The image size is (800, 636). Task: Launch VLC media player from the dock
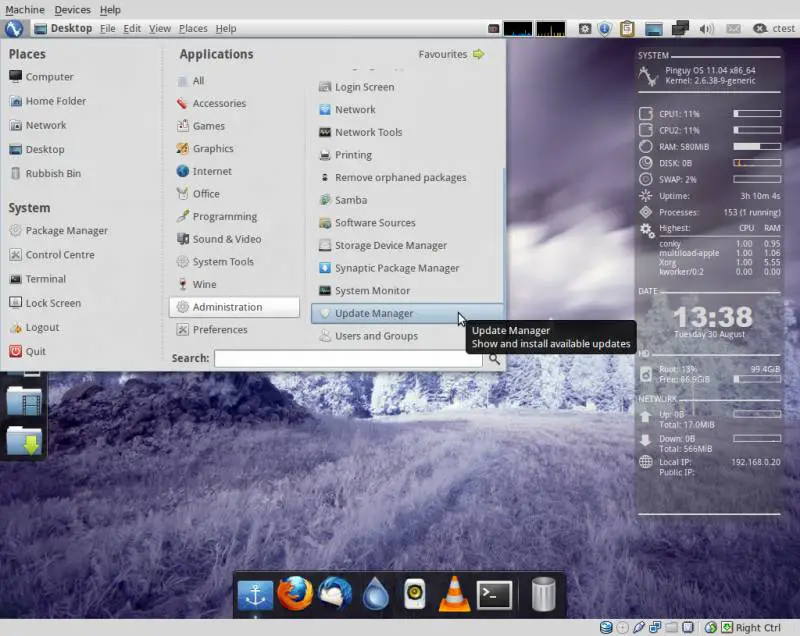(454, 594)
